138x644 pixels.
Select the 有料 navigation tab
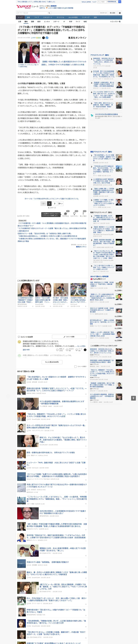coord(95,17)
